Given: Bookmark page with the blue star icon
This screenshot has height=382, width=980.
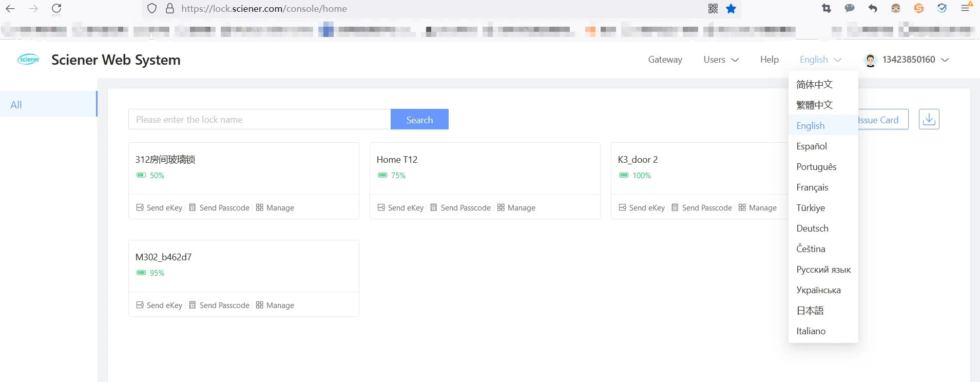Looking at the screenshot, I should click(x=731, y=9).
